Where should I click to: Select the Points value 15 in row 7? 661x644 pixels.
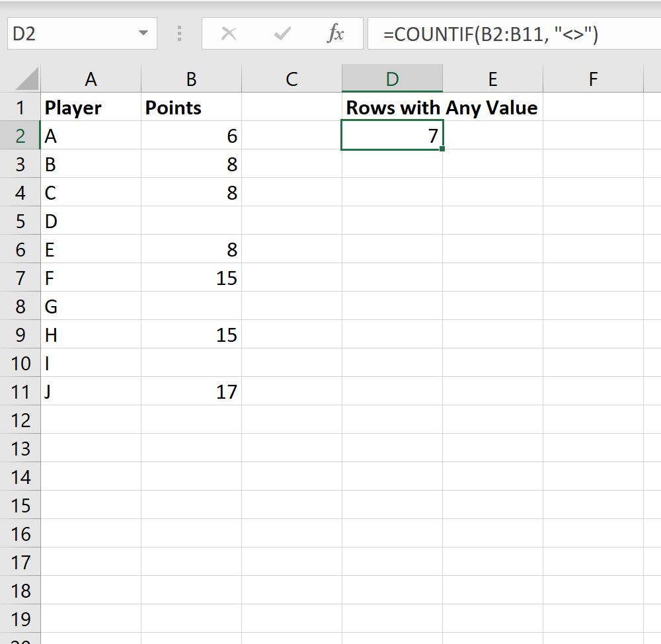click(x=192, y=278)
